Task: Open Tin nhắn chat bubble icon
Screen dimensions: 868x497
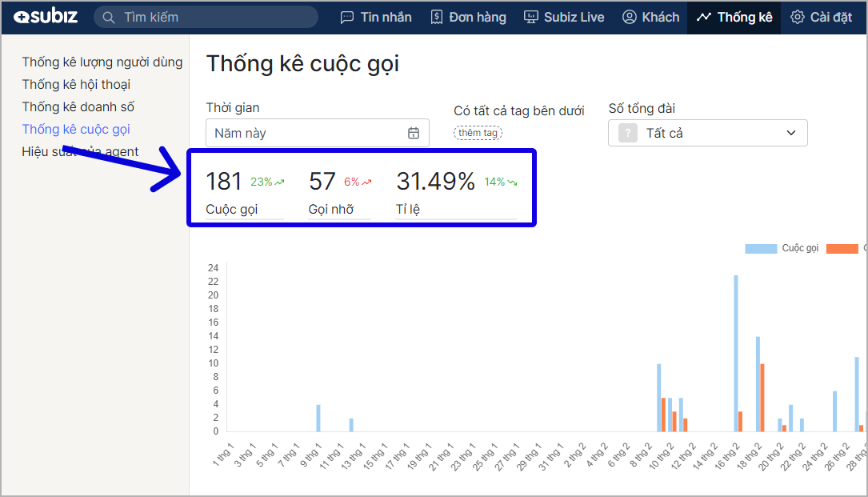Action: [x=347, y=17]
